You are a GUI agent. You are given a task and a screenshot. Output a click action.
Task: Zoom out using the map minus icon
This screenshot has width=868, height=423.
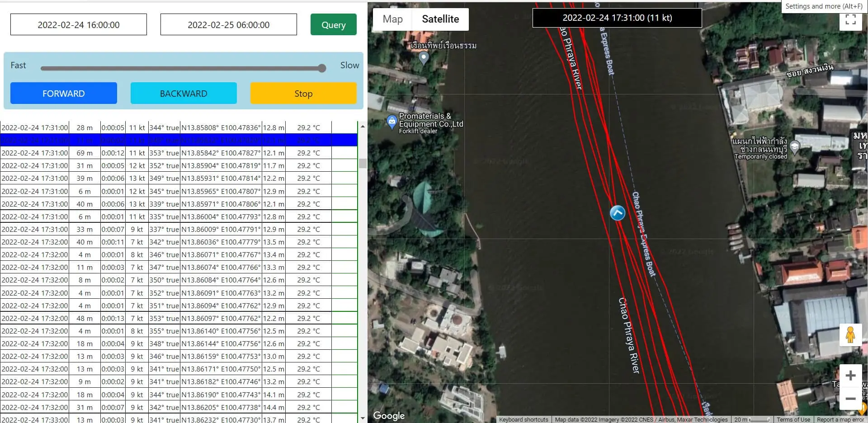(x=851, y=399)
